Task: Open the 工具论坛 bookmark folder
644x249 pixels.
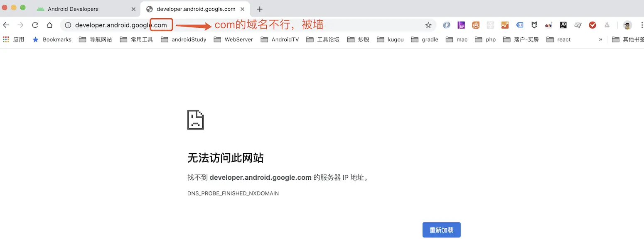Action: click(x=323, y=39)
